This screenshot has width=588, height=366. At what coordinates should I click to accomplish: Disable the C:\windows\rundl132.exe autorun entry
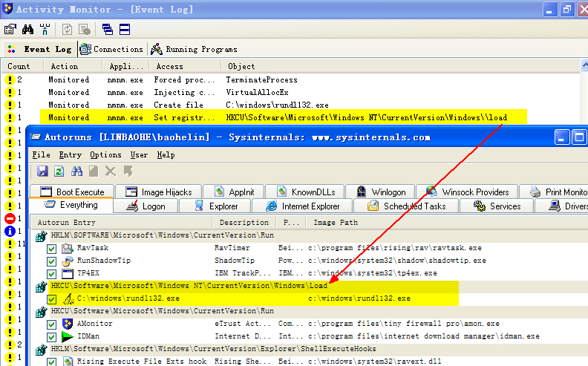pyautogui.click(x=52, y=299)
